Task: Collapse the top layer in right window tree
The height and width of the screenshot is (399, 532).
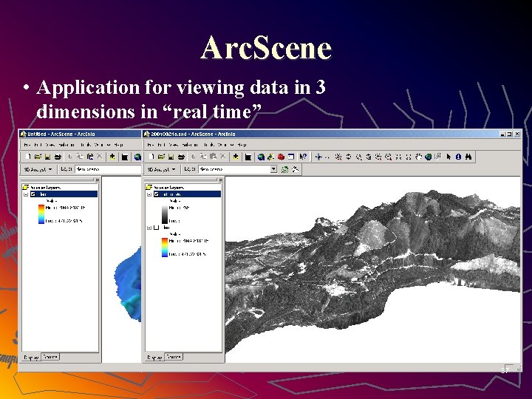Action: coord(149,194)
